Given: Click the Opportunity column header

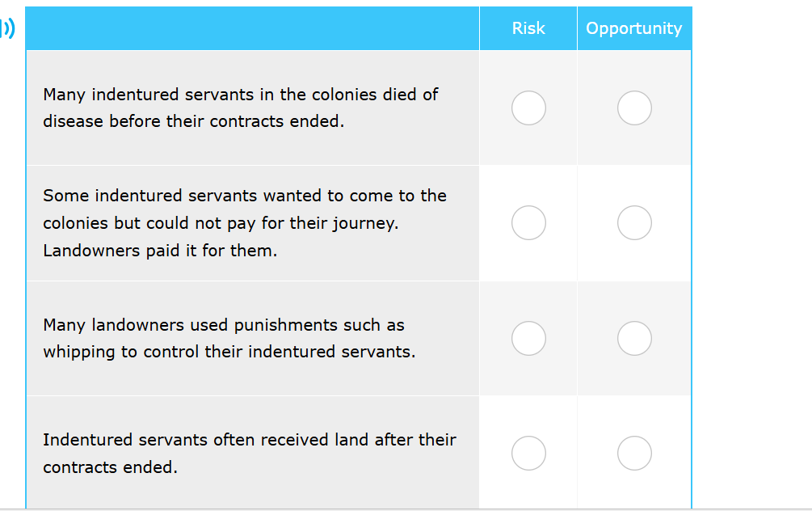Looking at the screenshot, I should click(x=634, y=27).
